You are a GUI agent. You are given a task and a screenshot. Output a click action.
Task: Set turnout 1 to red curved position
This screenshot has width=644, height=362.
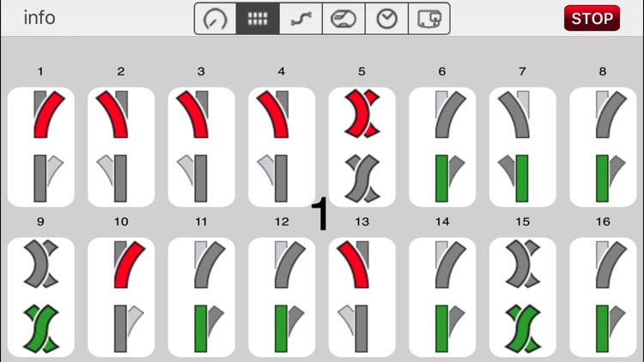coord(48,114)
